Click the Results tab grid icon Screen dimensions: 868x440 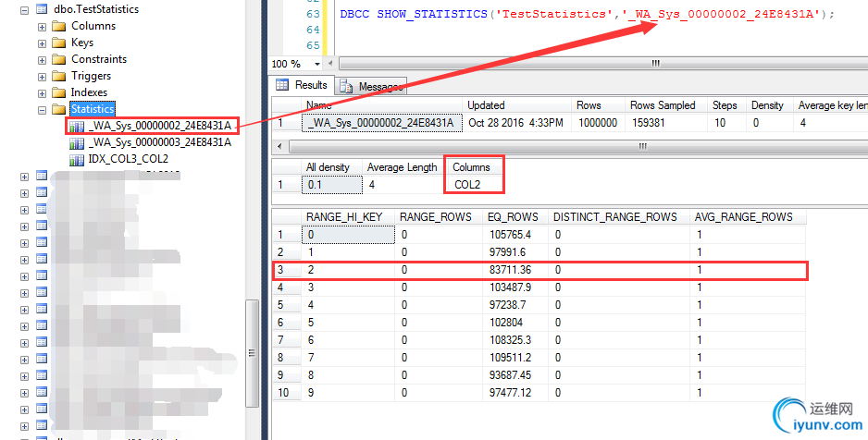coord(282,84)
